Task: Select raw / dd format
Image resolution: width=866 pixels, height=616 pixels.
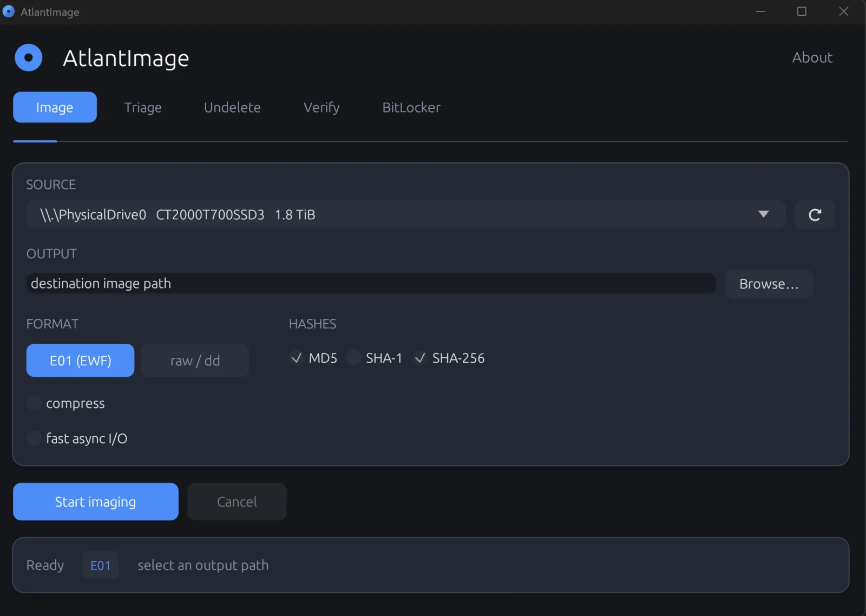Action: (x=195, y=361)
